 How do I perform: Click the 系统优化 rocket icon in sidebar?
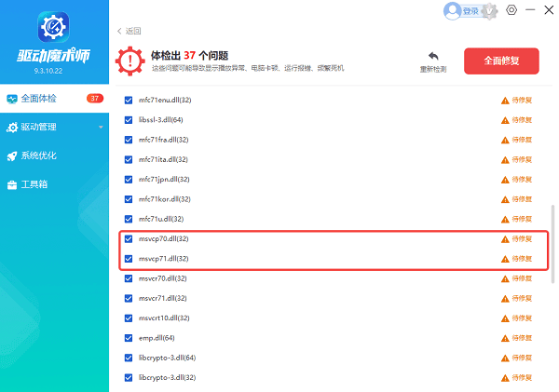pos(12,155)
